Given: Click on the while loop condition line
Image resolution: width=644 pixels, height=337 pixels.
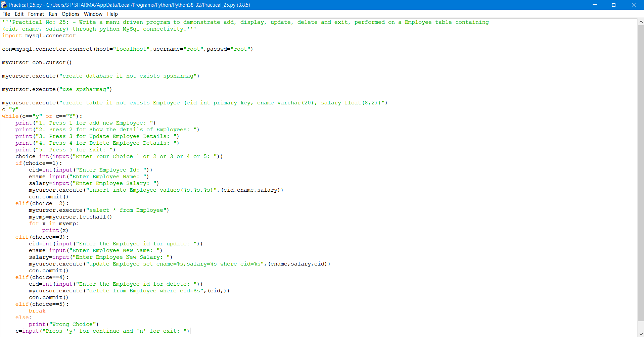Looking at the screenshot, I should (x=41, y=116).
